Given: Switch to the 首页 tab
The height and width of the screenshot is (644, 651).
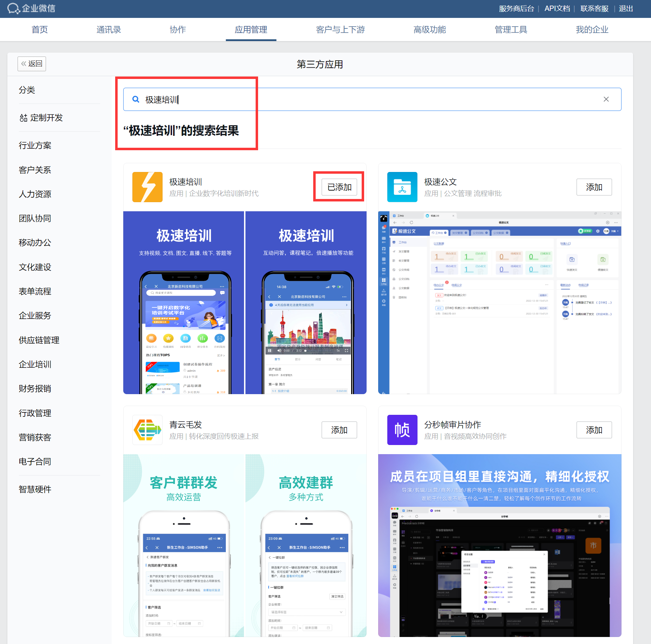Looking at the screenshot, I should pyautogui.click(x=40, y=29).
